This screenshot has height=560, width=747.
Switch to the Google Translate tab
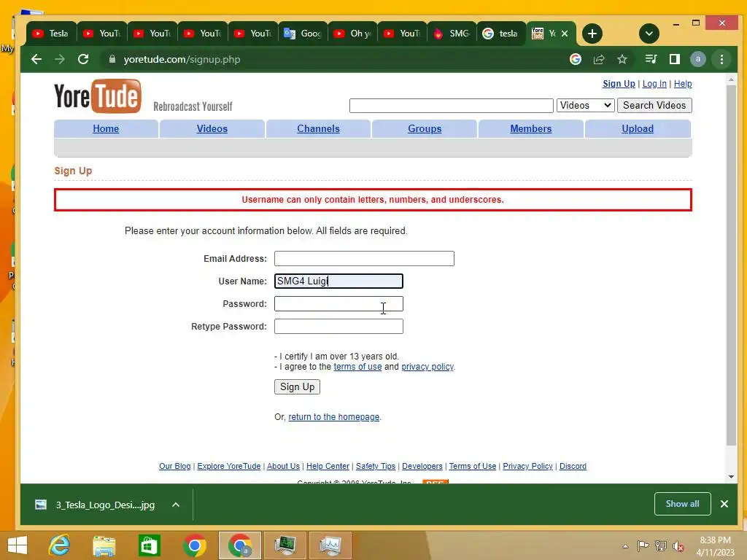click(x=303, y=34)
